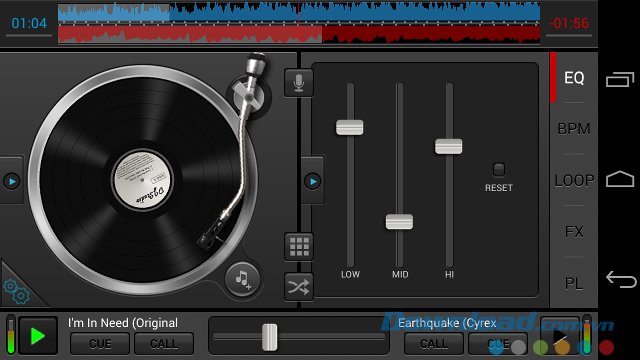Tap the Android home button

tap(620, 179)
